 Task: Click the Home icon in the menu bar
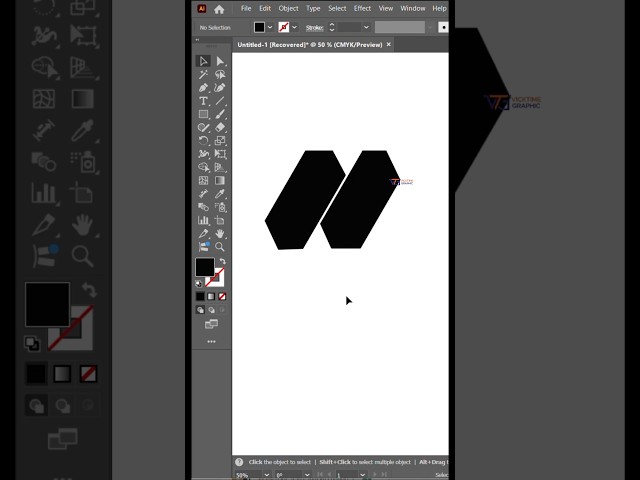(x=219, y=9)
